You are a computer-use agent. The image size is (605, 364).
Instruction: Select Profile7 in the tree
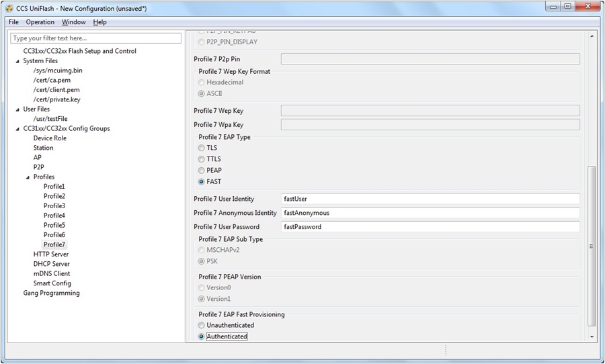tap(54, 244)
